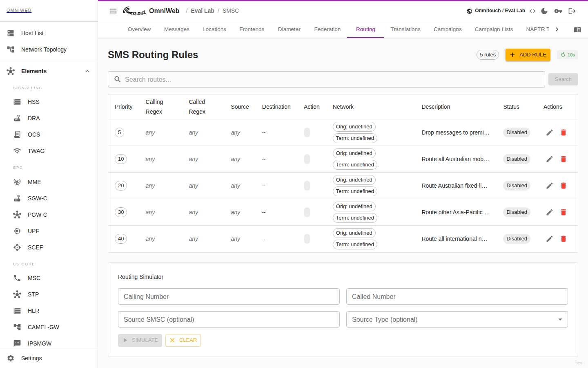Switch to the Diameter tab

tap(289, 29)
